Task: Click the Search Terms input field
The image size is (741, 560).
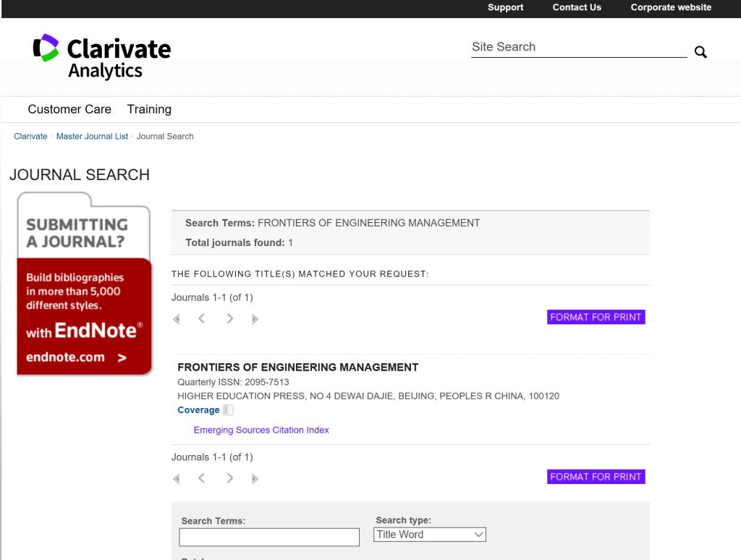Action: pyautogui.click(x=269, y=537)
